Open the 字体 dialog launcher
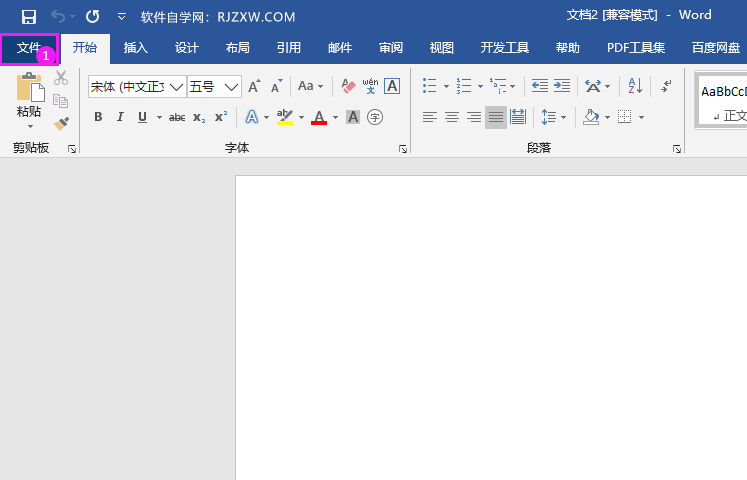Image resolution: width=747 pixels, height=480 pixels. (403, 150)
